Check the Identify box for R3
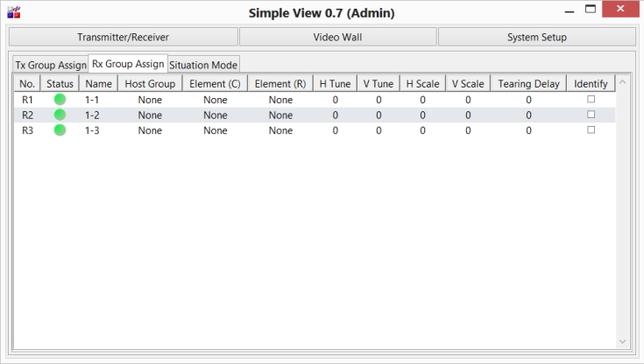This screenshot has height=364, width=644. pos(591,129)
